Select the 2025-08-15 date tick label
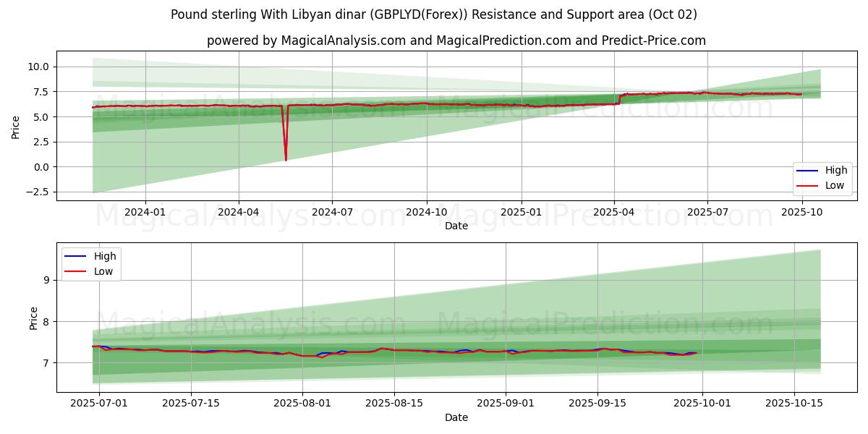 394,404
